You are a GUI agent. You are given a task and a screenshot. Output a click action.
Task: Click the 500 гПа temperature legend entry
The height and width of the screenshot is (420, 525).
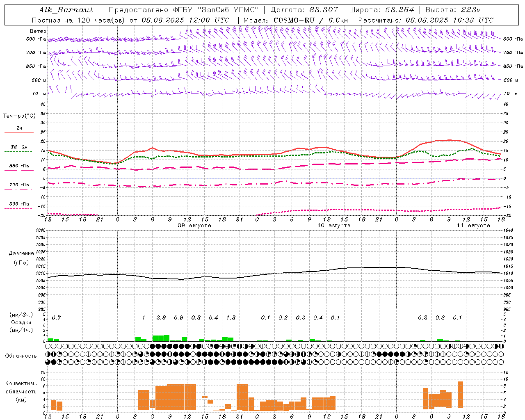coord(19,205)
